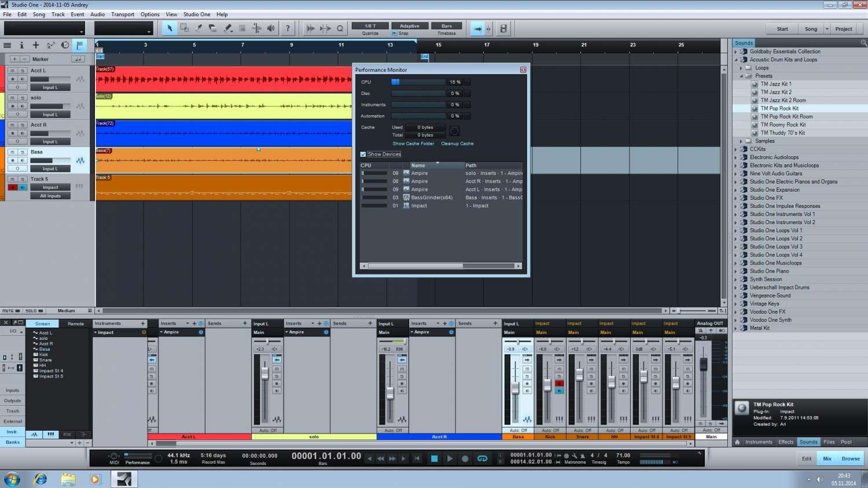Screen dimensions: 868x488
Task: Click the Record button in transport
Action: [x=465, y=458]
